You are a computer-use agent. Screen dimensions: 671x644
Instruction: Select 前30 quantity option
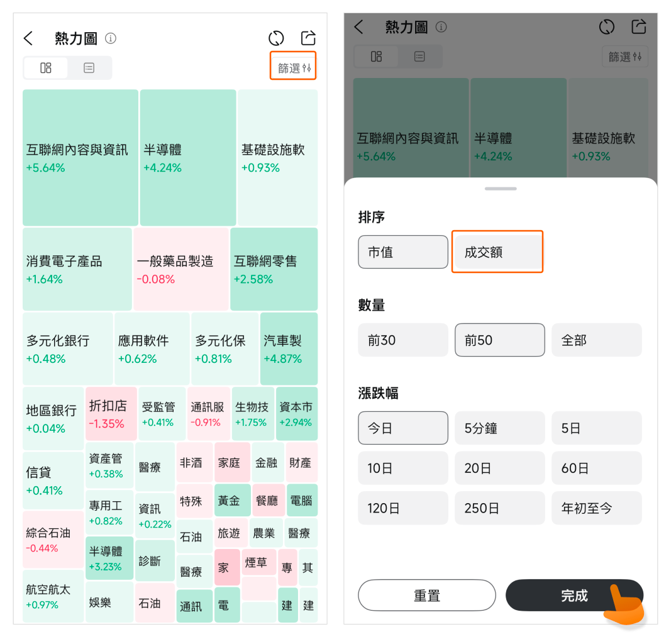(403, 340)
